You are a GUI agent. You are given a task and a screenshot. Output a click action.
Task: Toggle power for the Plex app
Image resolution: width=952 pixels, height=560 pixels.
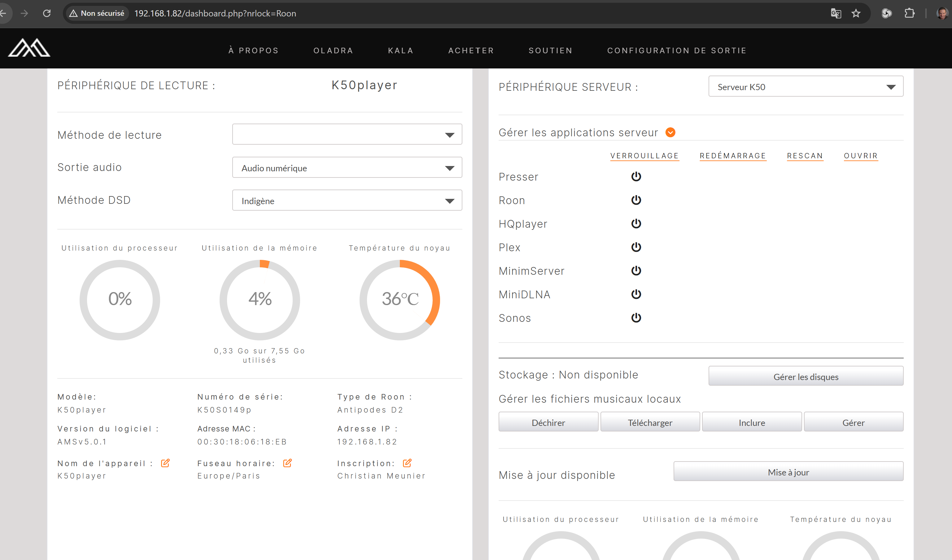click(x=636, y=247)
